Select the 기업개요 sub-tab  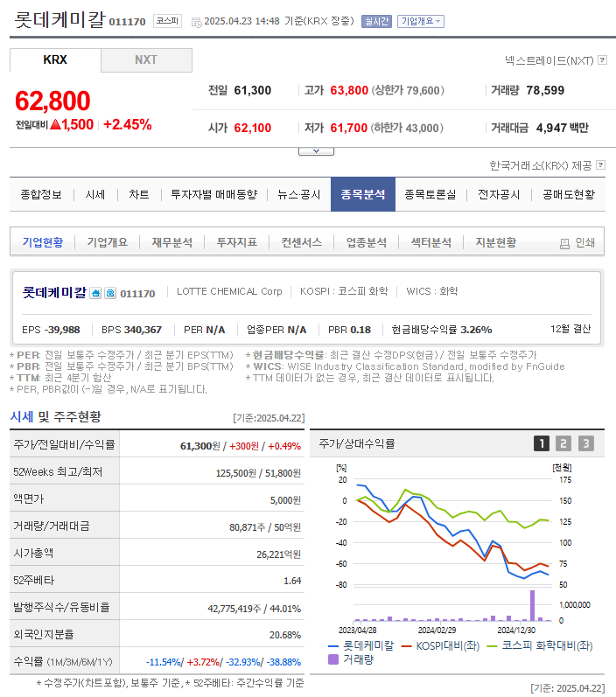click(108, 242)
